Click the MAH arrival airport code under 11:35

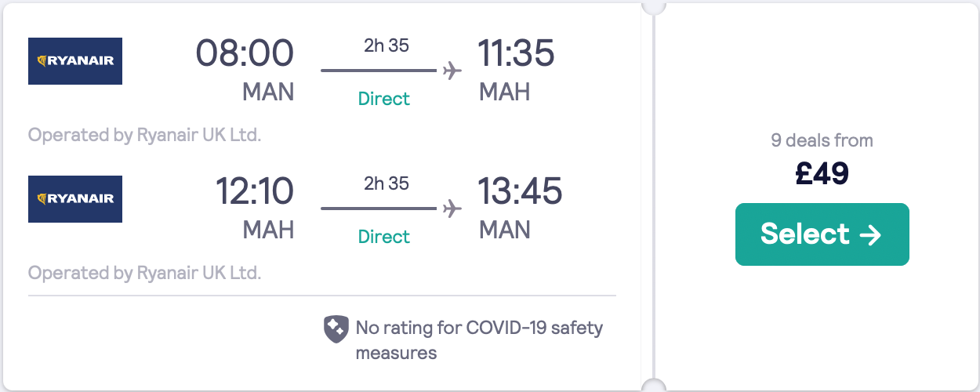point(505,92)
